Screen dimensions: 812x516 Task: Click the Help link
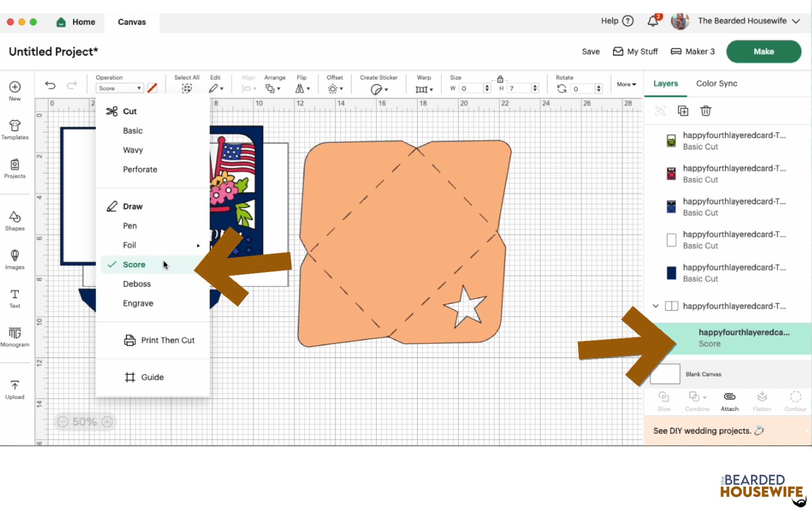(610, 21)
